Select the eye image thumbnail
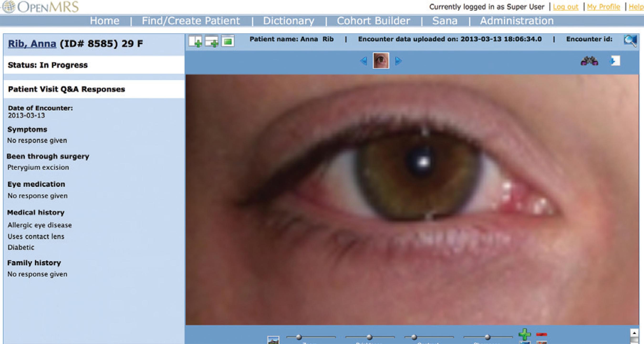The image size is (644, 344). click(381, 61)
